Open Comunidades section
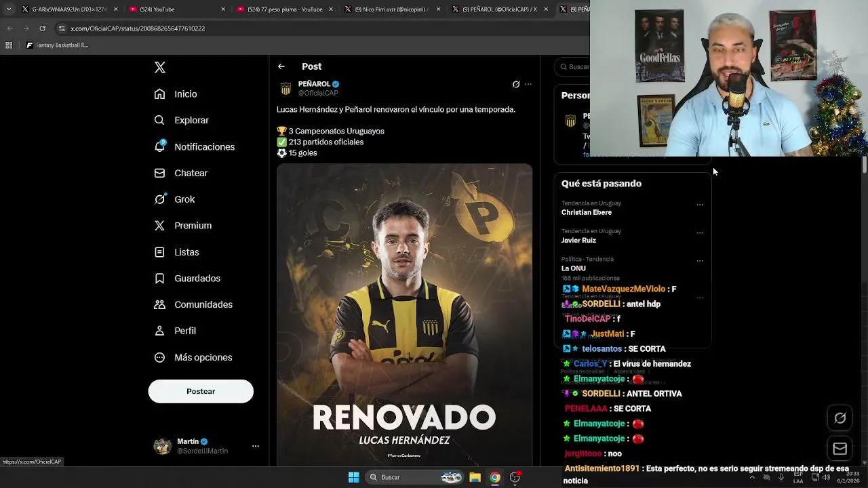 [x=193, y=304]
